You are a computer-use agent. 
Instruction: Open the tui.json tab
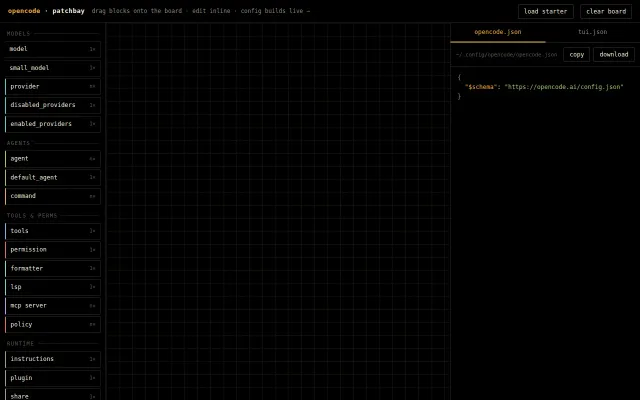point(592,32)
